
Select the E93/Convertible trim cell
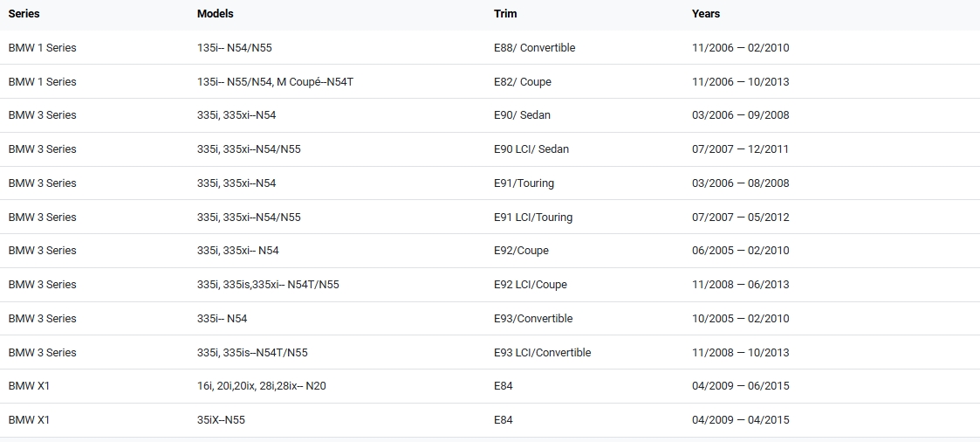pos(533,319)
